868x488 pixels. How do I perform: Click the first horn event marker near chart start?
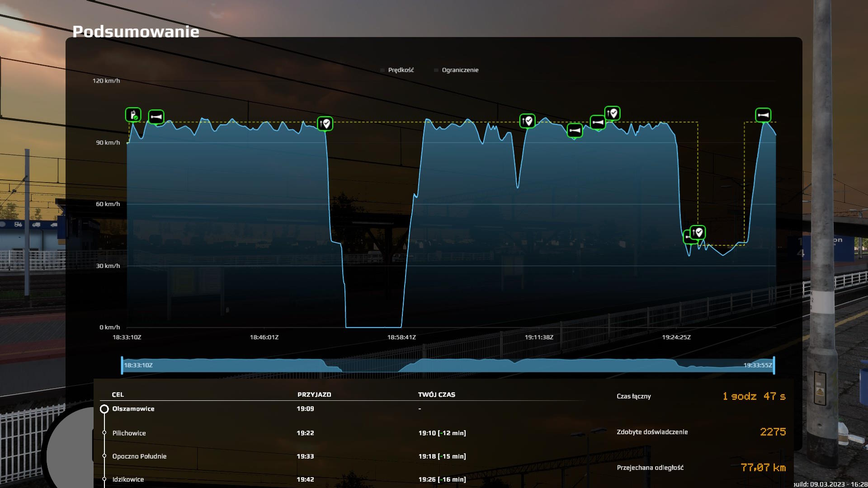coord(156,117)
